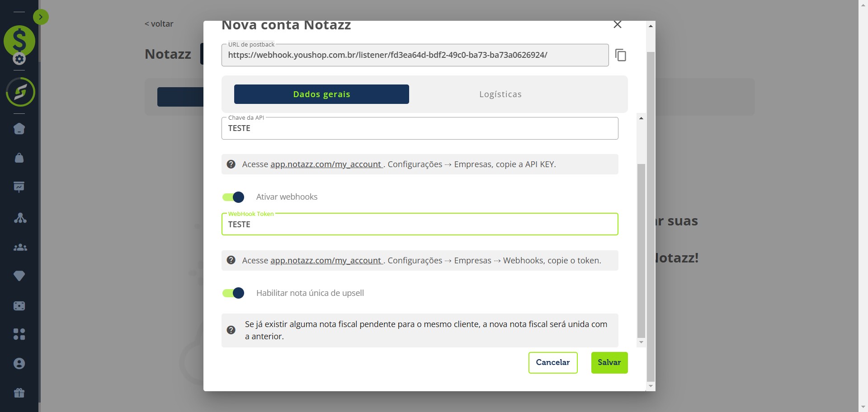Click the Ativar webhooks label text

pyautogui.click(x=287, y=197)
